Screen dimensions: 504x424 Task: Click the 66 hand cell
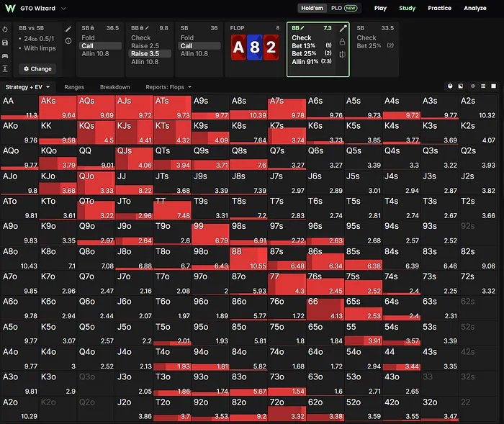coord(325,308)
